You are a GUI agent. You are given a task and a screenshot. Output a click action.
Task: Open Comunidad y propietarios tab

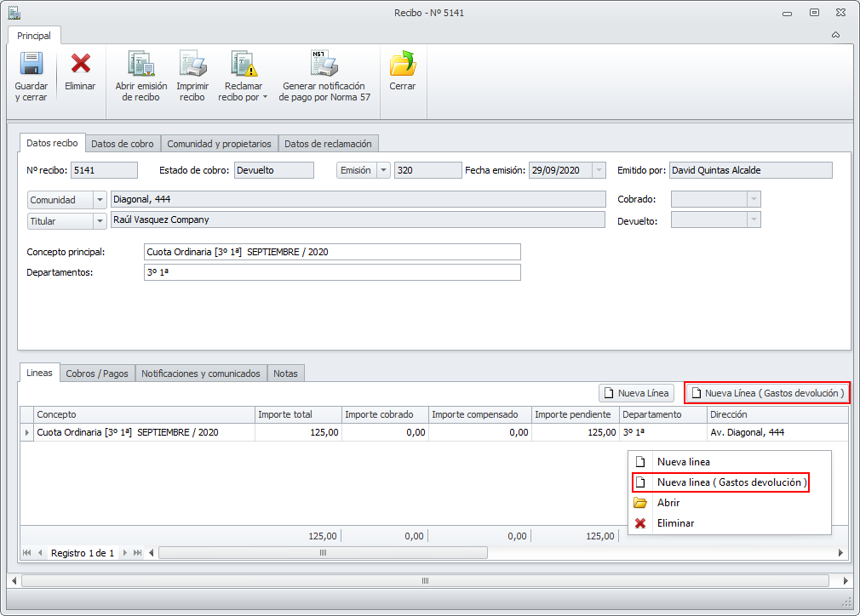click(x=220, y=144)
